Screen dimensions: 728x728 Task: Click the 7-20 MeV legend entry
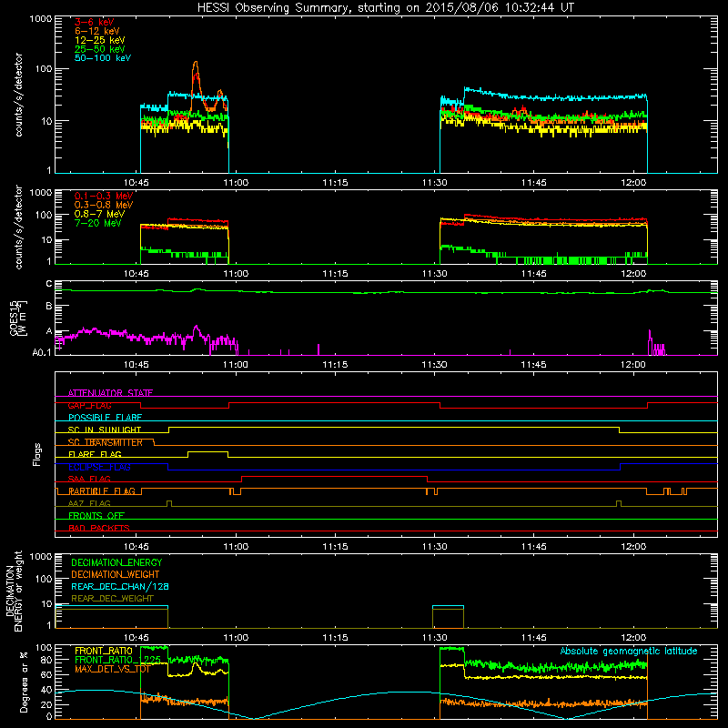point(97,223)
